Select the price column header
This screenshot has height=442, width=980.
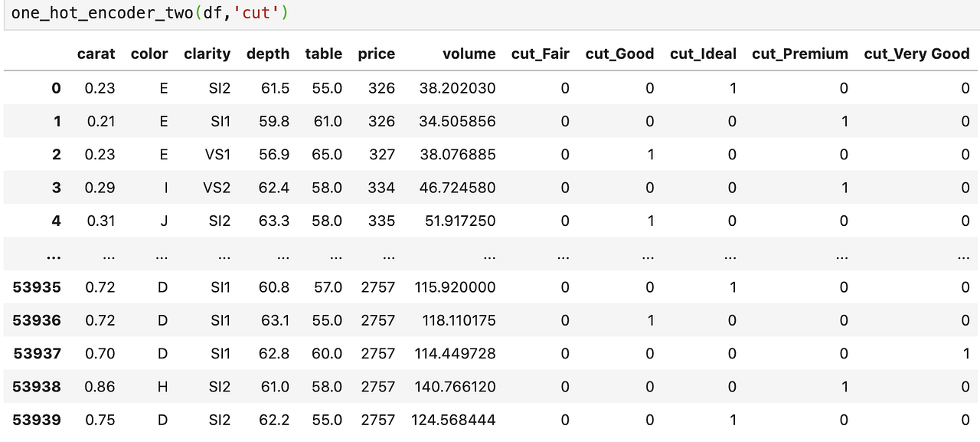(376, 54)
